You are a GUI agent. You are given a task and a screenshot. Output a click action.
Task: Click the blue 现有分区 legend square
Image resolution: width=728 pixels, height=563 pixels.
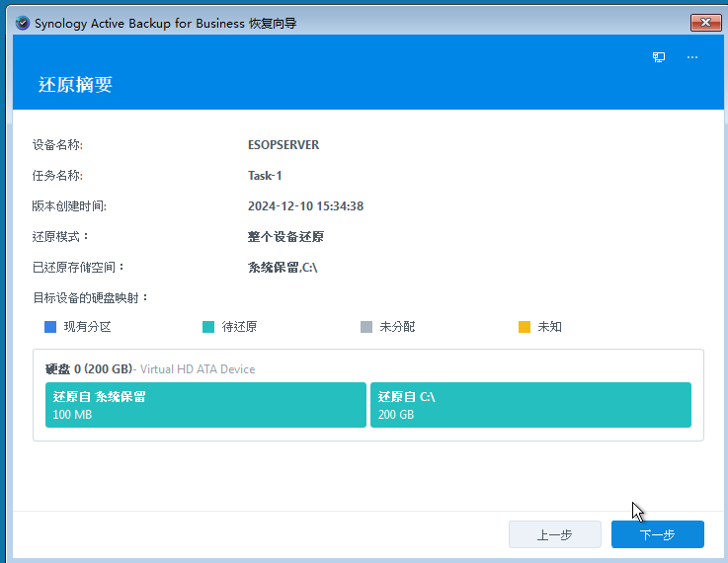[x=50, y=327]
